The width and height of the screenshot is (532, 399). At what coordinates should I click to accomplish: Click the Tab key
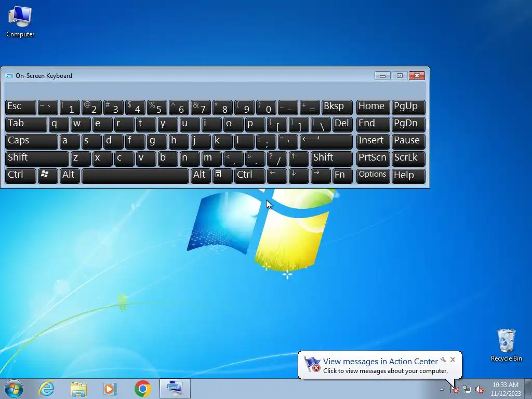pos(26,125)
